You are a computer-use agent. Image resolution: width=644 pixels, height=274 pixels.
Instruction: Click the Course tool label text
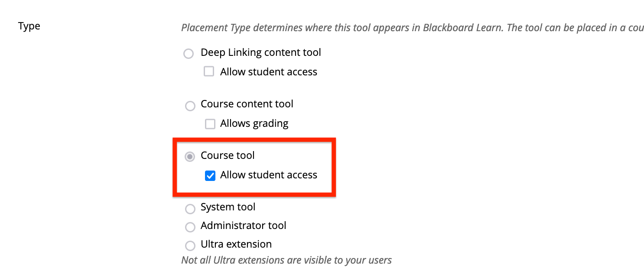[x=228, y=155]
